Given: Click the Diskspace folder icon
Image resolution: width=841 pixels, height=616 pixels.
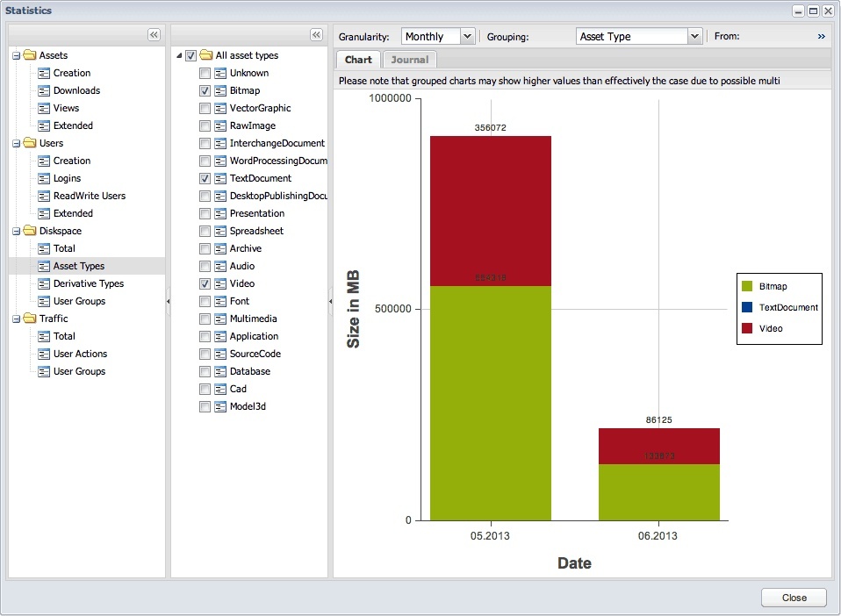Looking at the screenshot, I should pyautogui.click(x=30, y=231).
